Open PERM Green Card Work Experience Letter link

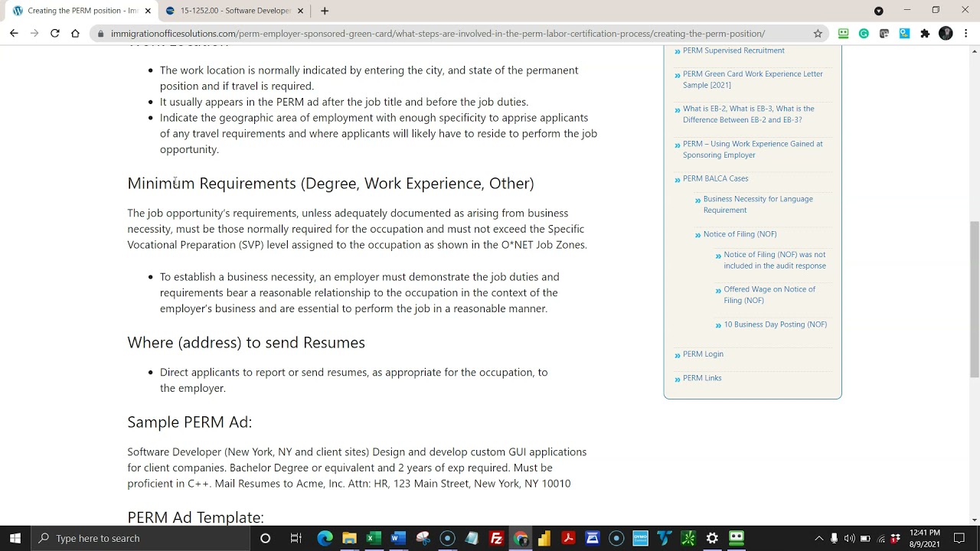coord(753,80)
